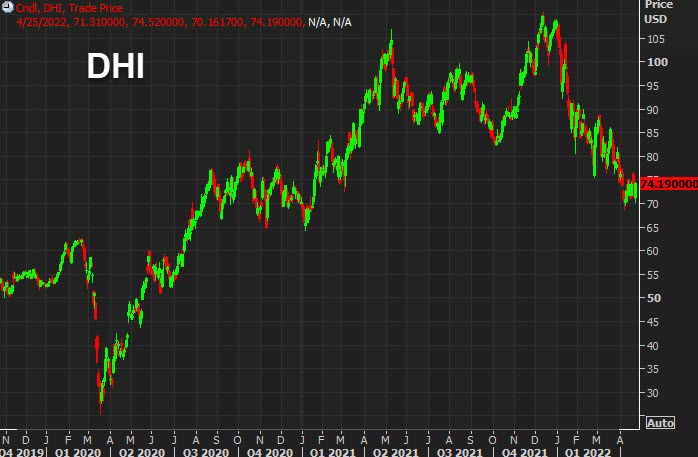Click the low value 70.161700 in the header
The width and height of the screenshot is (698, 457).
pos(217,22)
